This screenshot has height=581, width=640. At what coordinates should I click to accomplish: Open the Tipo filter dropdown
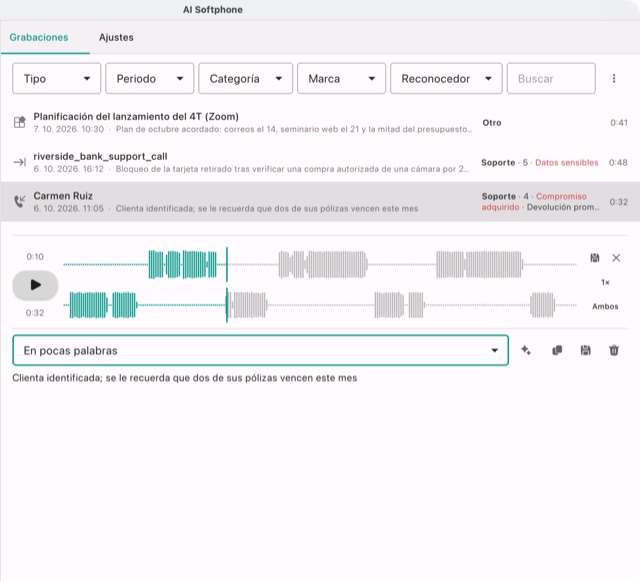[x=56, y=78]
